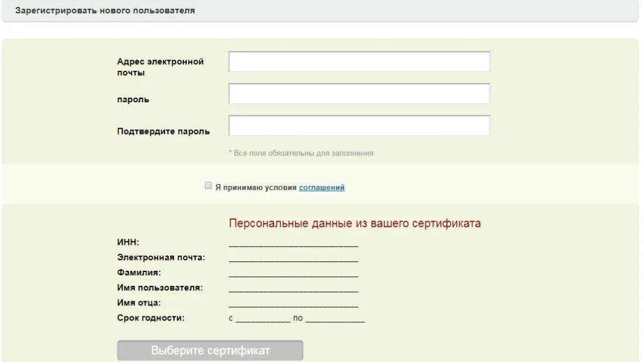Open the соглашений link

pyautogui.click(x=321, y=187)
